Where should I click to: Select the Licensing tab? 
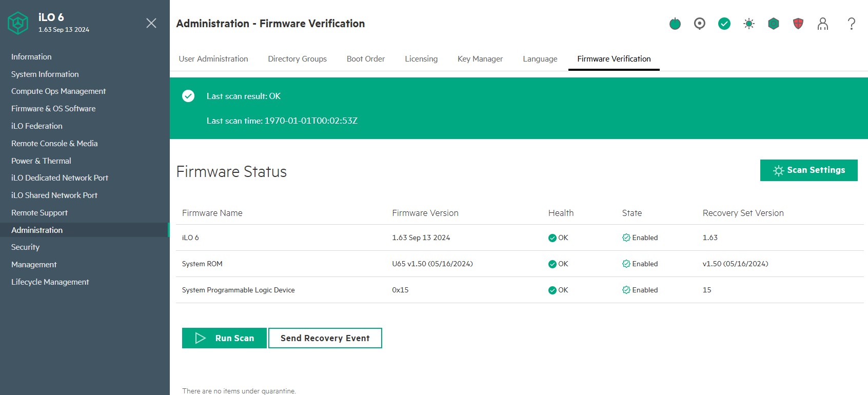(421, 59)
